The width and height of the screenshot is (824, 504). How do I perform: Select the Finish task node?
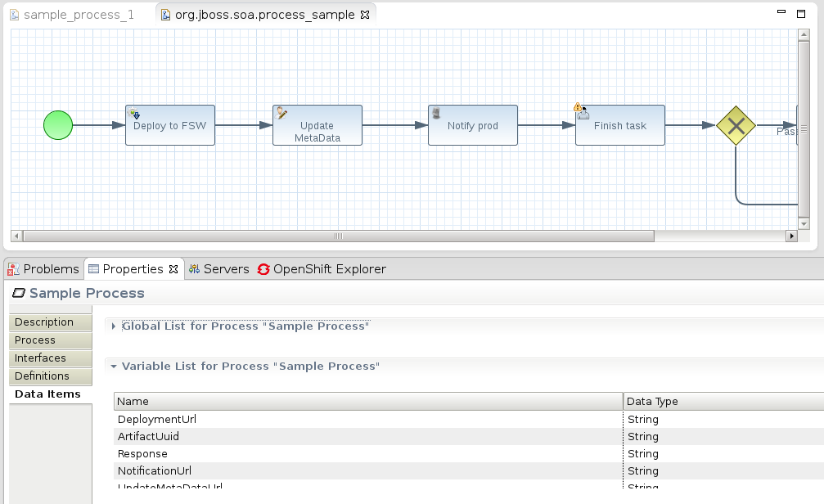tap(620, 125)
